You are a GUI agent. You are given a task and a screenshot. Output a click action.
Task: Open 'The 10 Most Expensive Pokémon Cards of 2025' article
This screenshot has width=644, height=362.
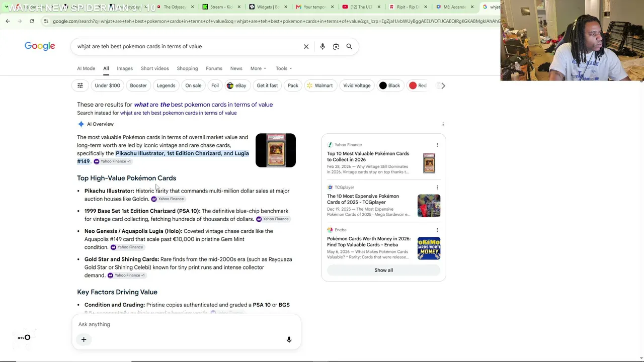pyautogui.click(x=363, y=200)
